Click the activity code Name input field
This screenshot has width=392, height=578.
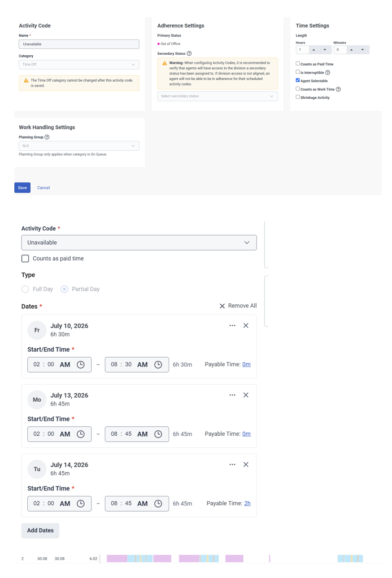[x=79, y=44]
